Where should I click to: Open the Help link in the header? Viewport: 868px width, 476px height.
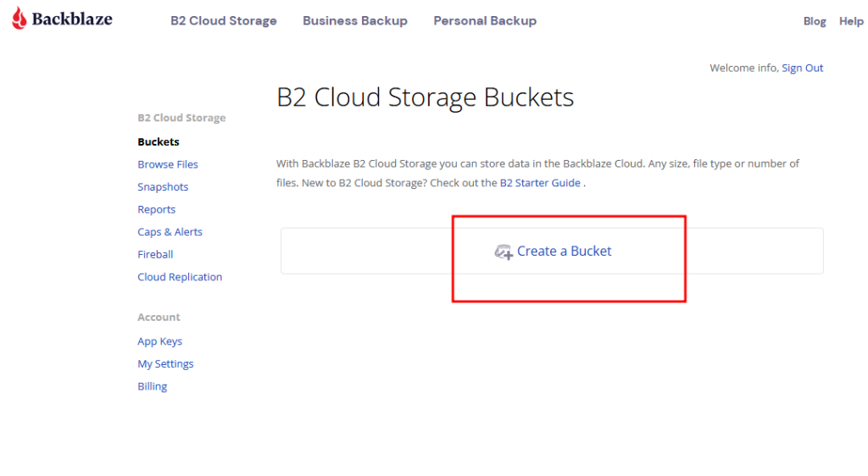click(x=851, y=21)
